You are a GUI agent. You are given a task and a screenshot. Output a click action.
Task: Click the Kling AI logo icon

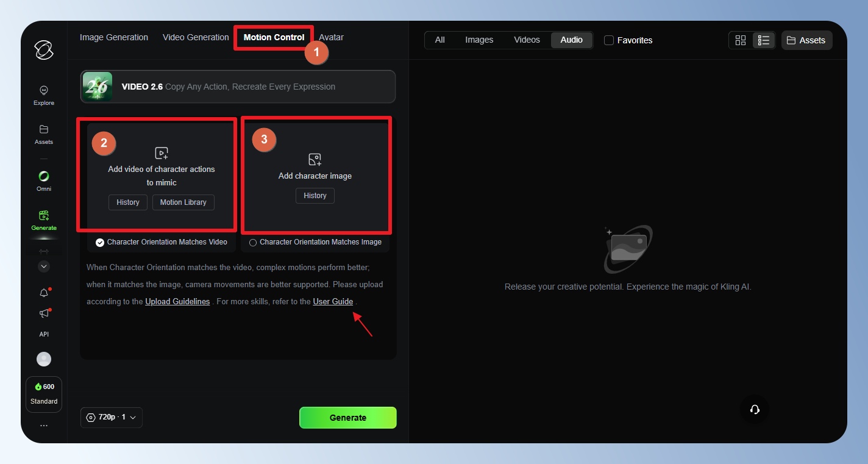(44, 50)
